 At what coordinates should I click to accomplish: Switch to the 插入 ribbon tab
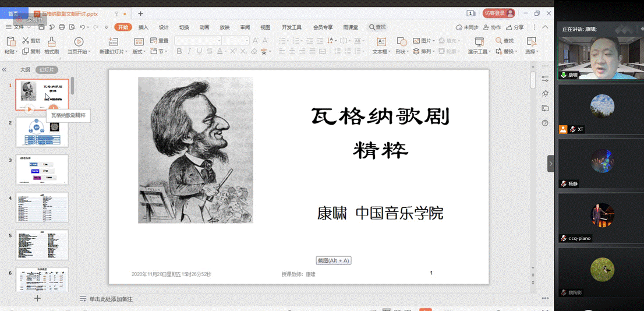pos(143,27)
